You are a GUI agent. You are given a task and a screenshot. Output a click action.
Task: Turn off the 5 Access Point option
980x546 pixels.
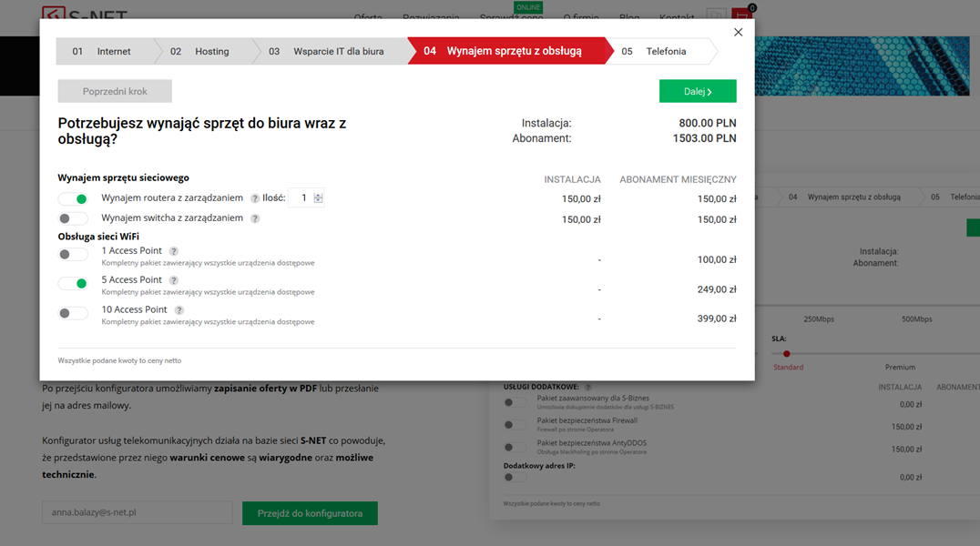coord(73,284)
